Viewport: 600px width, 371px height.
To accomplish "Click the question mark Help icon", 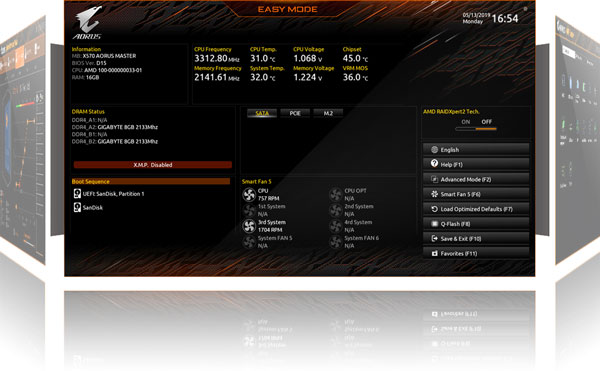I will (x=434, y=164).
